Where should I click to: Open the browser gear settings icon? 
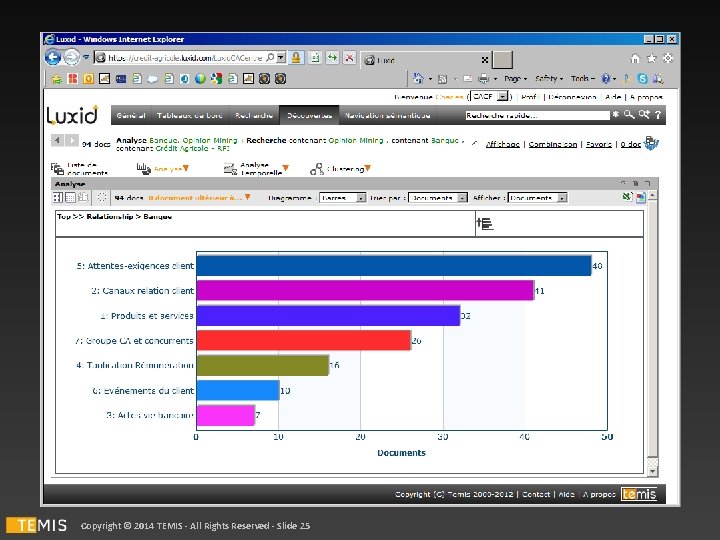pos(668,58)
